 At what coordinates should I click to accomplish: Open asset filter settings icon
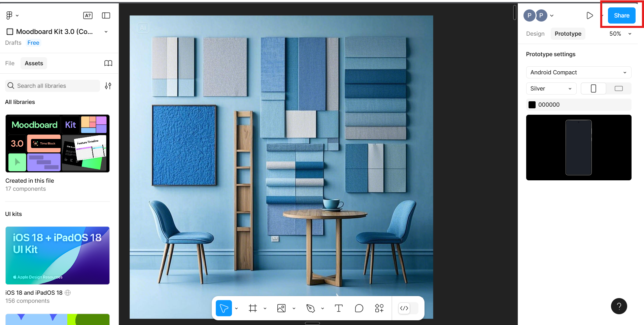click(108, 86)
